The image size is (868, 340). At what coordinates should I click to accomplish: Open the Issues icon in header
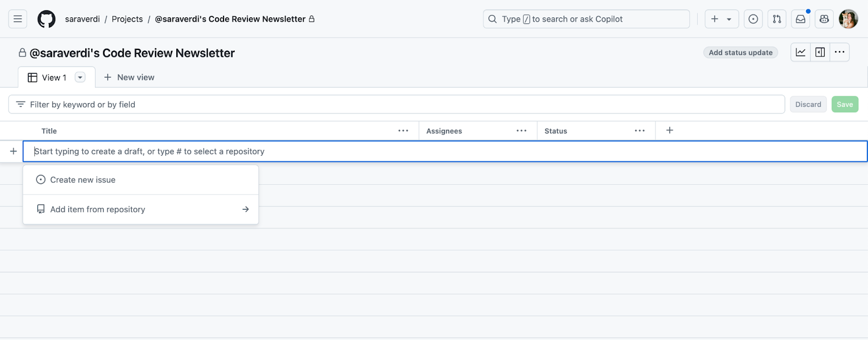(753, 19)
